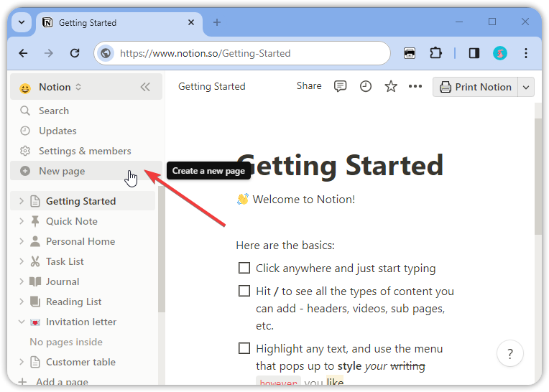Open the comments speech bubble icon
The width and height of the screenshot is (549, 392).
340,86
